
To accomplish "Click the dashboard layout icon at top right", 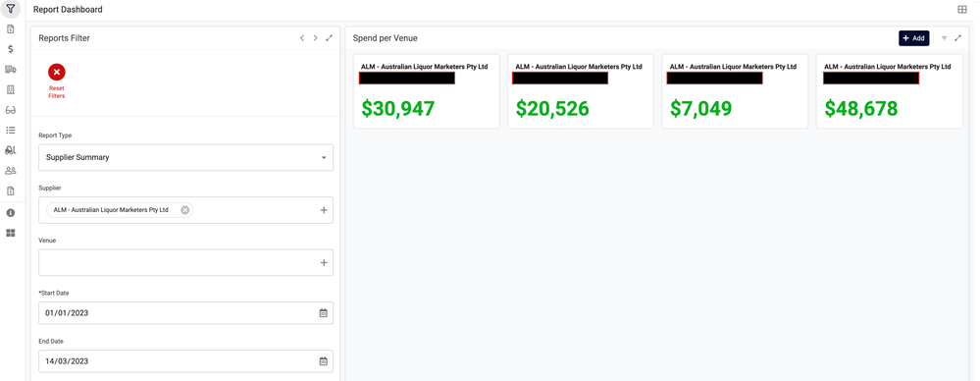I will click(x=962, y=10).
